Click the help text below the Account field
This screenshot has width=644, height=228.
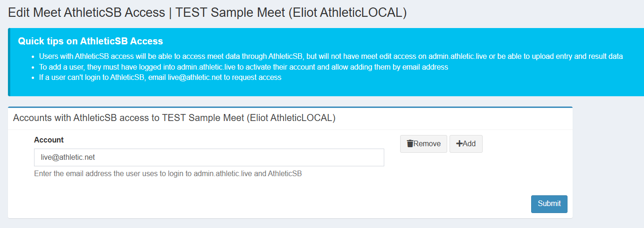tap(168, 174)
